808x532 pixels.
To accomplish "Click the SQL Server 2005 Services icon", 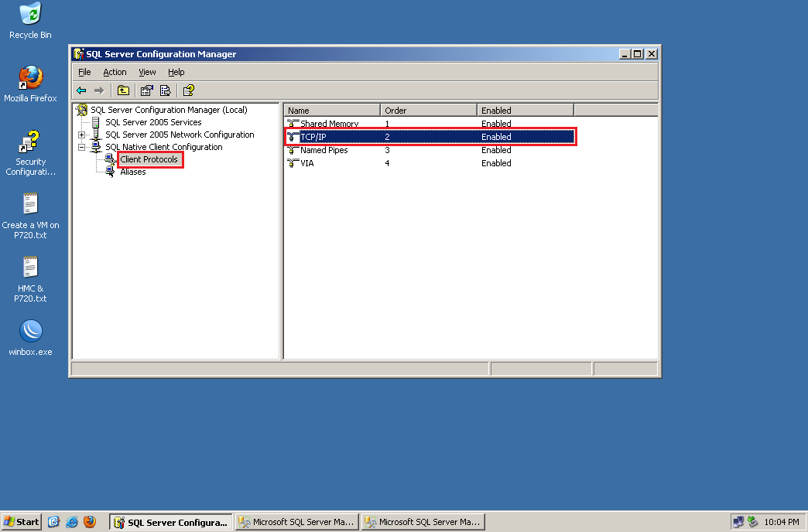I will (95, 122).
